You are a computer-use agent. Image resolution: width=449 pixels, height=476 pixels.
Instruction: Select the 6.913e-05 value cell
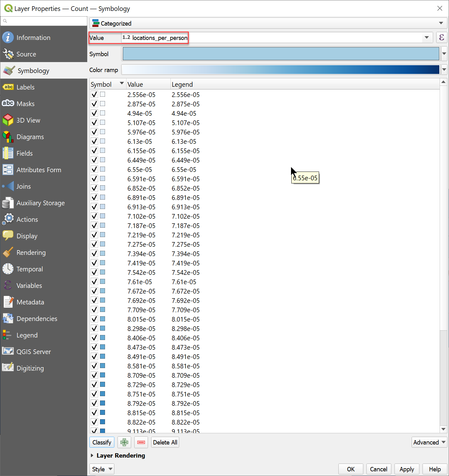pos(141,207)
